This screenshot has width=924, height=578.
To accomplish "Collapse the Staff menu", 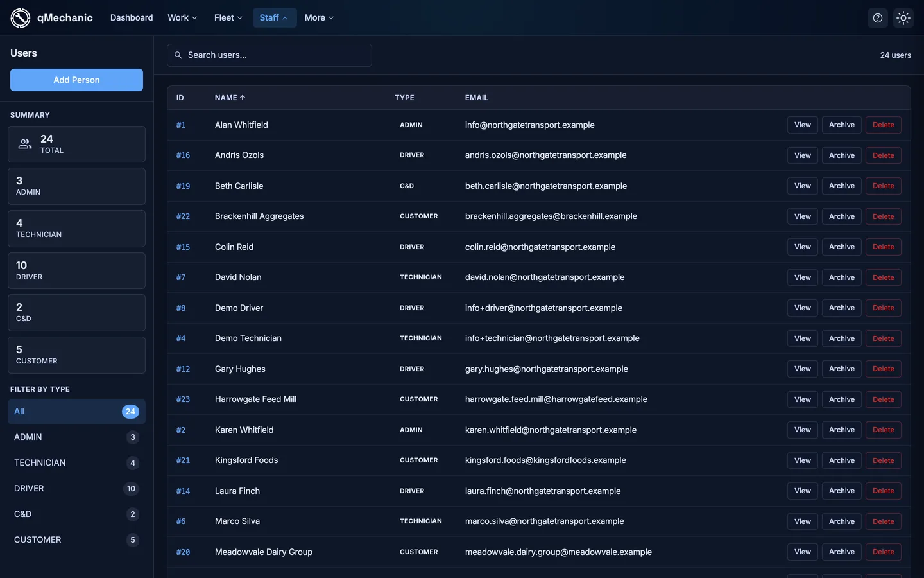I will 274,18.
